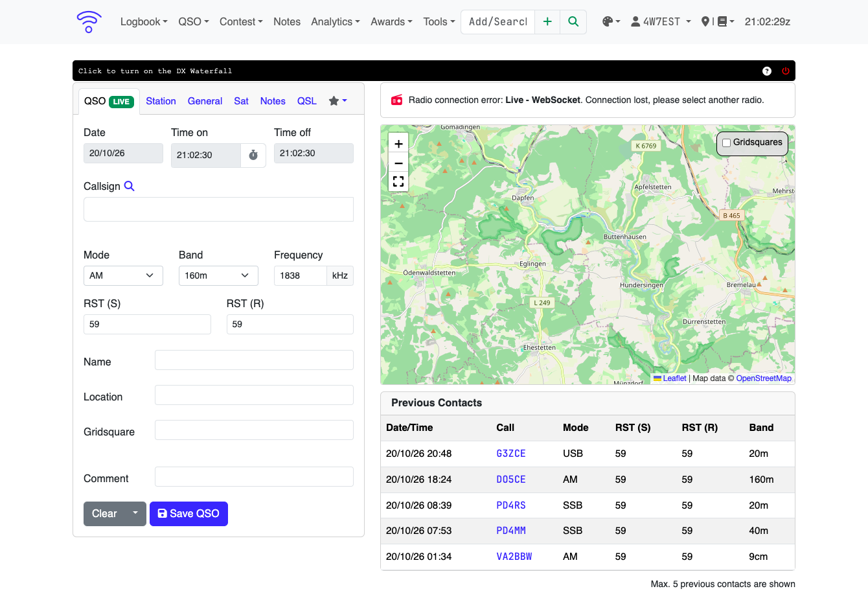The height and width of the screenshot is (602, 868).
Task: Click the green magnifier search icon
Action: coord(573,21)
